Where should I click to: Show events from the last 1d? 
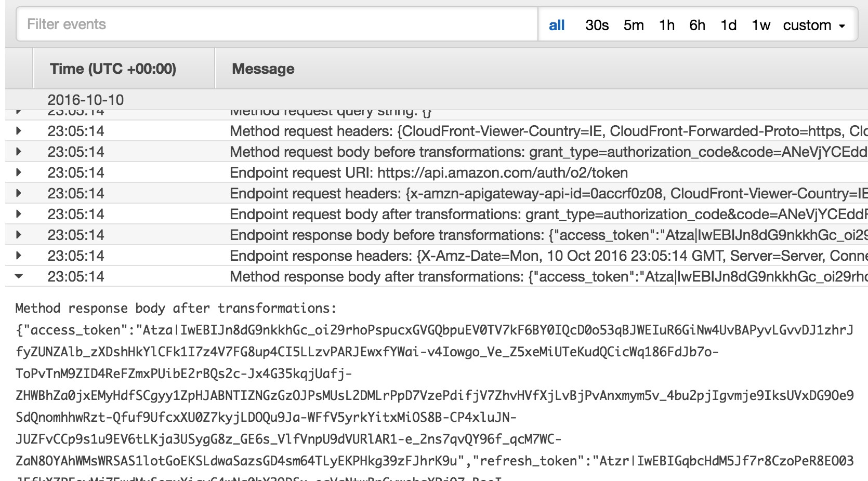pyautogui.click(x=728, y=25)
